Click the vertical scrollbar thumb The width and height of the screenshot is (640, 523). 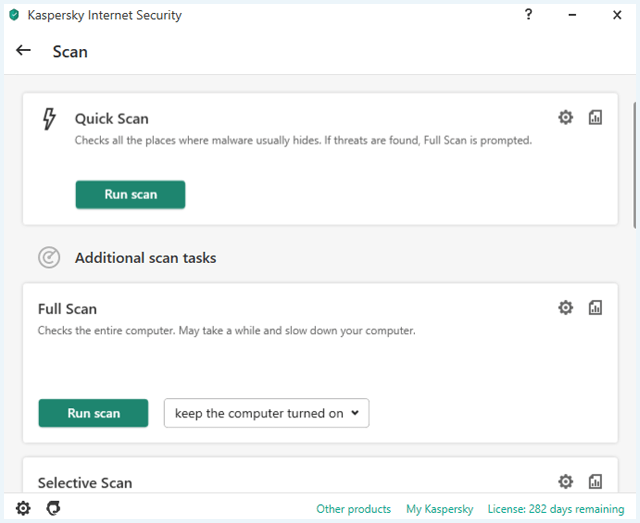[635, 165]
